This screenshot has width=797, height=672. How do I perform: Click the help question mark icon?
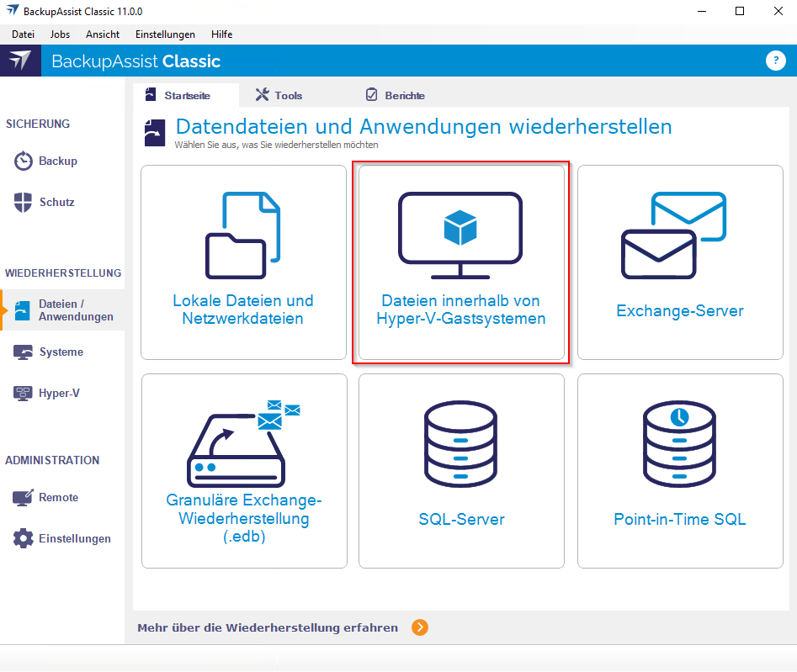click(775, 61)
